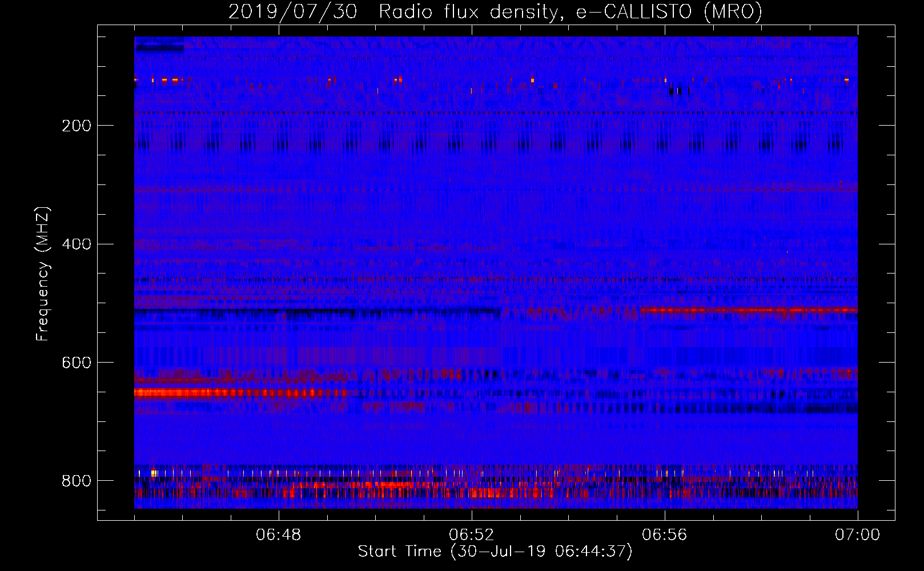924x571 pixels.
Task: Click the 06:56 time tick label
Action: (664, 535)
